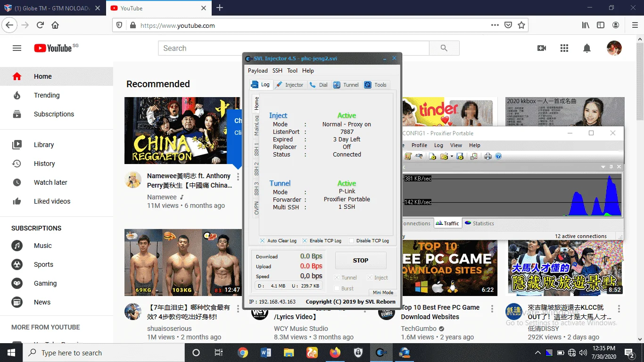
Task: Click the Firefox address bar URL
Action: click(178, 25)
